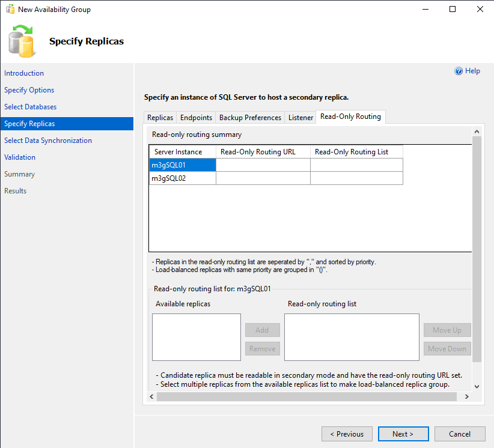This screenshot has height=448, width=494.
Task: Click the Summary step in sidebar
Action: click(19, 174)
